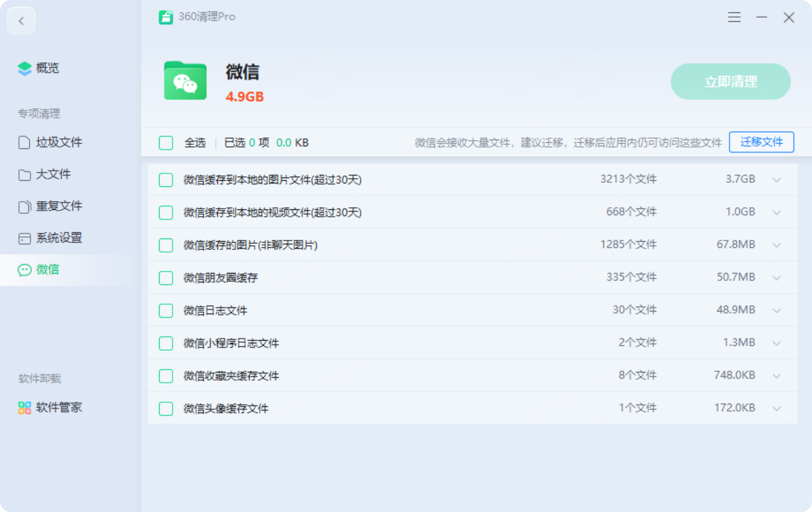The height and width of the screenshot is (512, 812).
Task: Click the 360清理Pro logo icon
Action: [166, 17]
